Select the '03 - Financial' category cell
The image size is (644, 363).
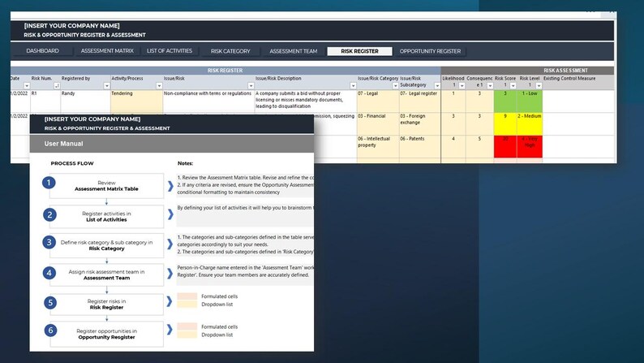coord(378,123)
